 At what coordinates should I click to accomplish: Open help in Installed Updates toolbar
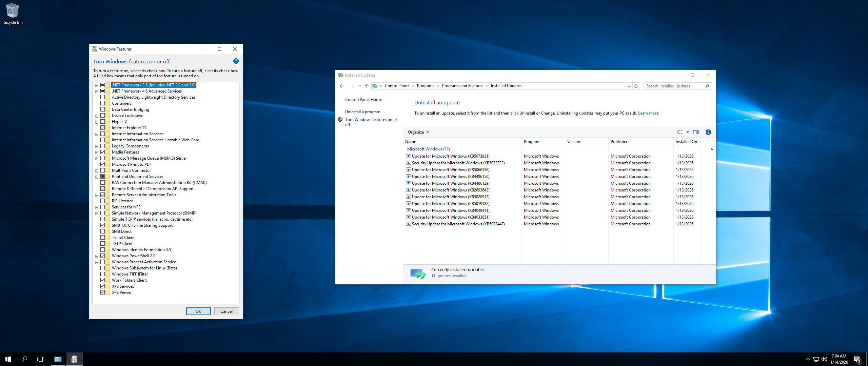pos(708,132)
